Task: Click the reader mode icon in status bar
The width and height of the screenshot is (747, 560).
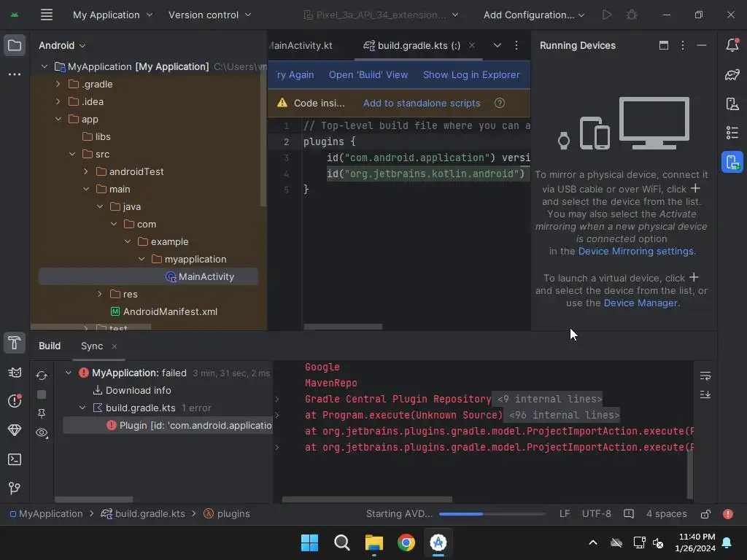Action: (x=629, y=514)
